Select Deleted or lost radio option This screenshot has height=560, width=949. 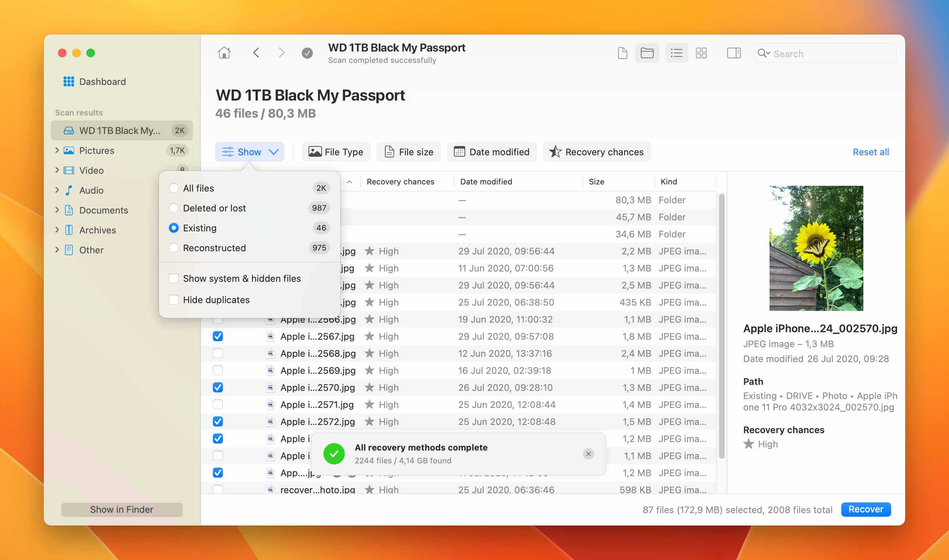pos(174,208)
